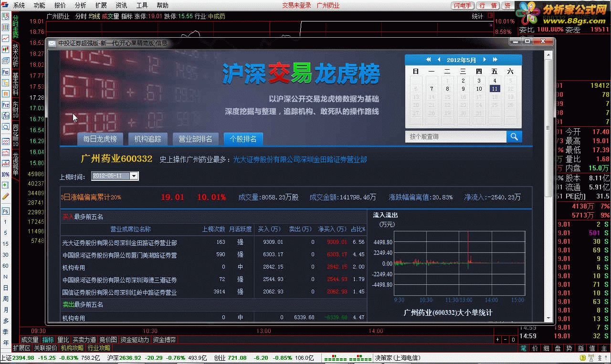Select the 周 weekly period in left bar
This screenshot has height=364, width=611.
point(5,299)
